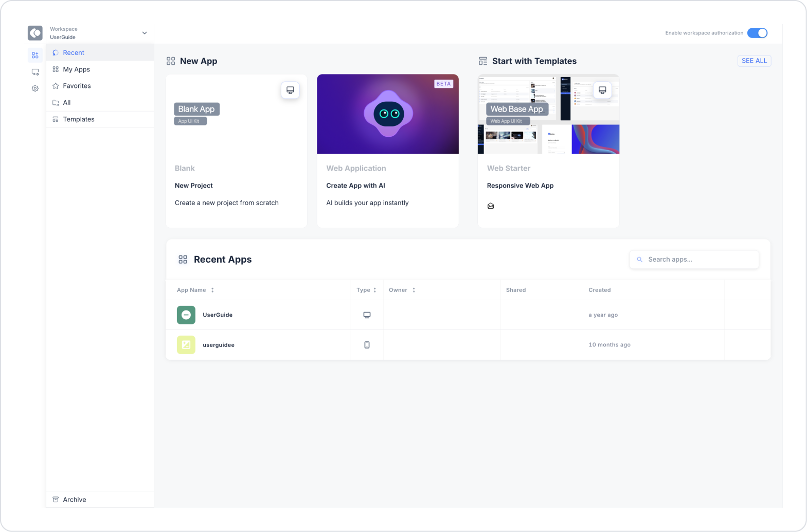The height and width of the screenshot is (532, 807).
Task: Open Favorites in the sidebar
Action: (100, 86)
